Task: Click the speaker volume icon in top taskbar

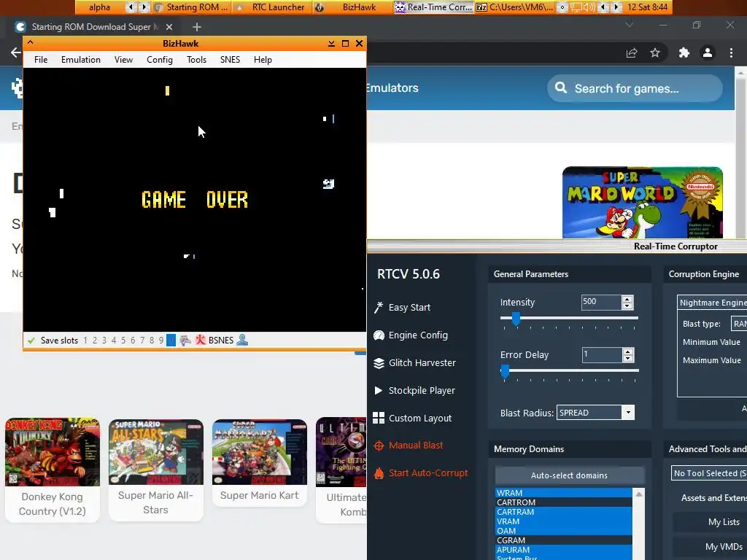Action: click(x=589, y=7)
